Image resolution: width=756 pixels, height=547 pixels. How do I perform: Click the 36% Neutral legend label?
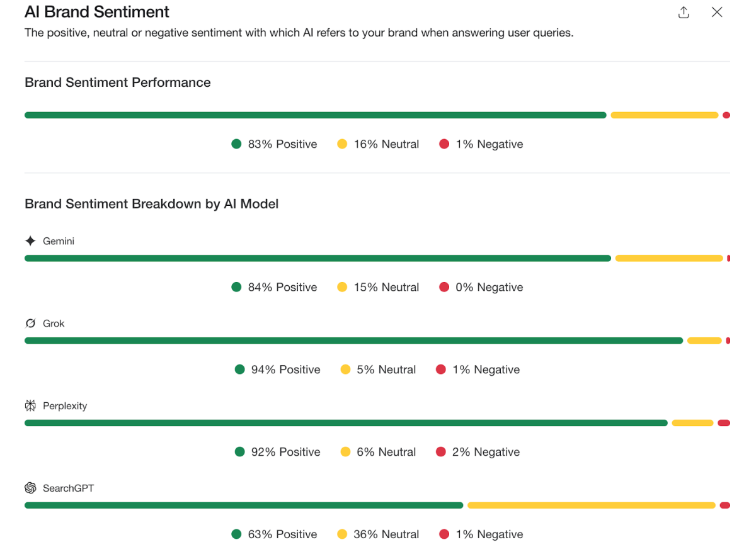click(x=386, y=534)
